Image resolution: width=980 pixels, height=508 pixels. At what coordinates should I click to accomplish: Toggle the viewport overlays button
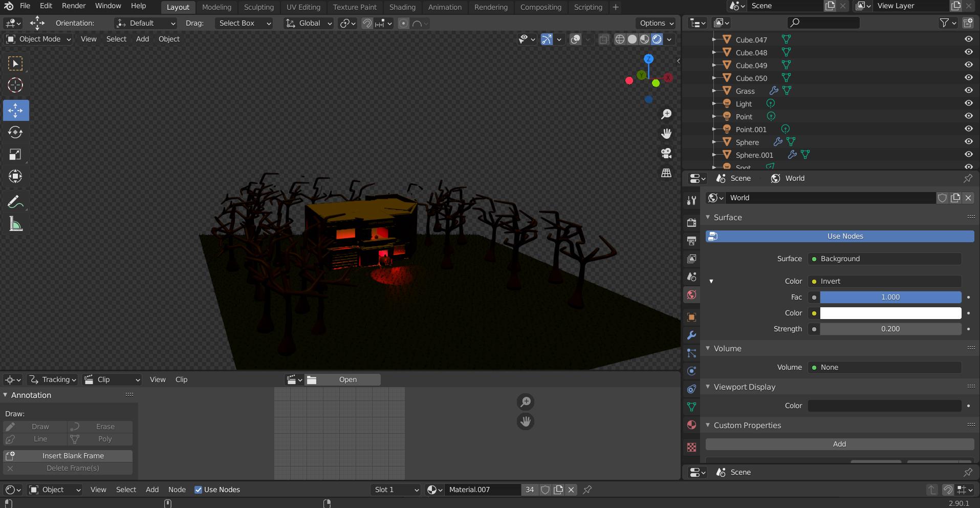[575, 39]
